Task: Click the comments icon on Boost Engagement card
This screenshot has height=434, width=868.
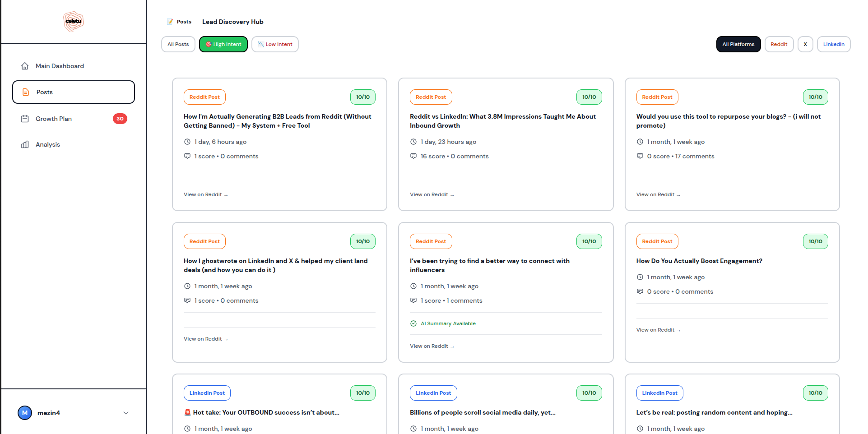Action: point(640,291)
